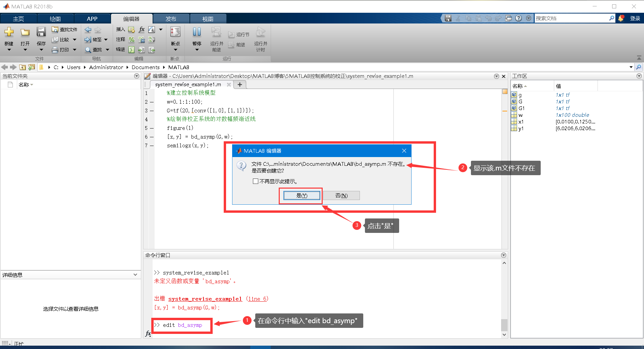Click the 断点 (Breakpoints) icon
The image size is (644, 349).
[175, 32]
